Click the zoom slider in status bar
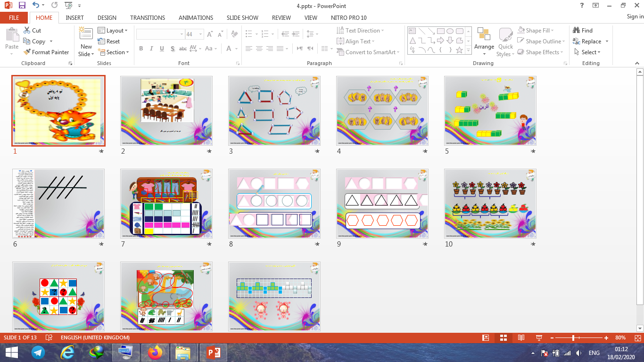The height and width of the screenshot is (362, 644). (573, 337)
